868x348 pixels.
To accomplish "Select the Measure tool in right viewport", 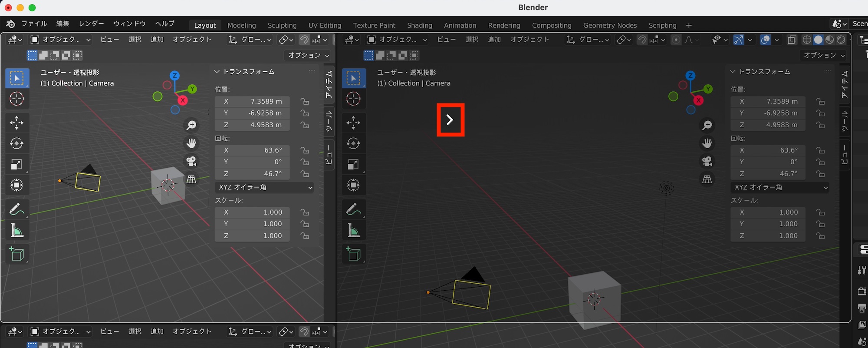I will (x=353, y=231).
